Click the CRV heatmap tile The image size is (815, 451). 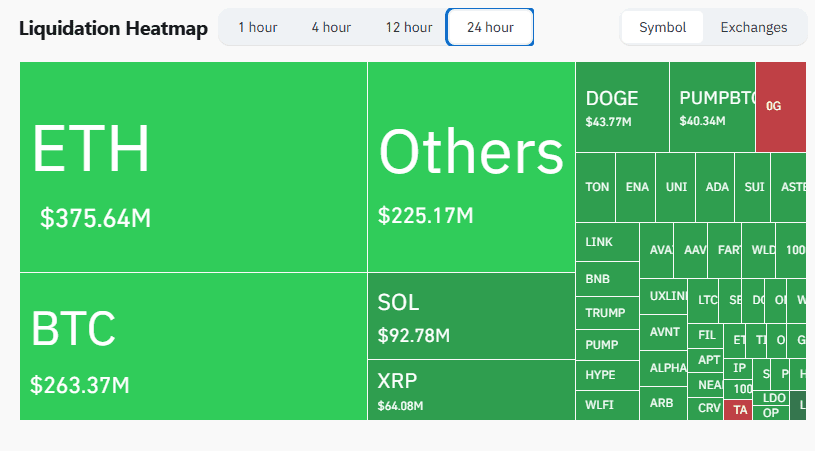[705, 408]
